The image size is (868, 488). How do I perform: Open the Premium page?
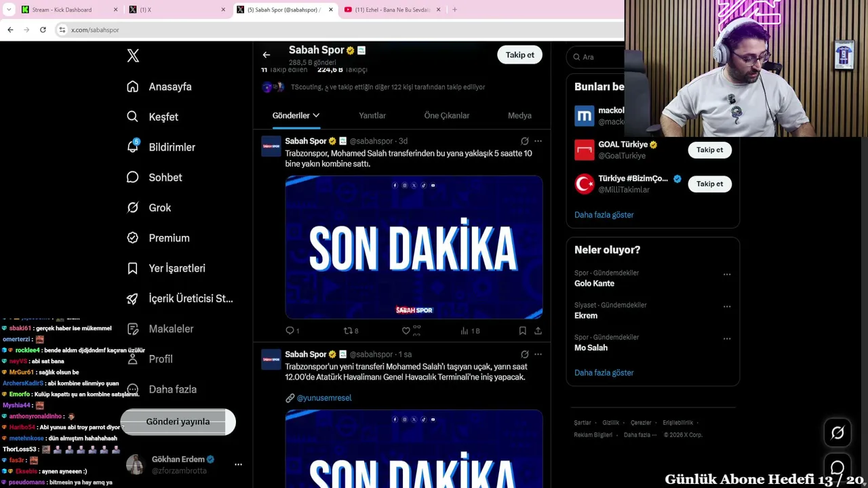158,238
